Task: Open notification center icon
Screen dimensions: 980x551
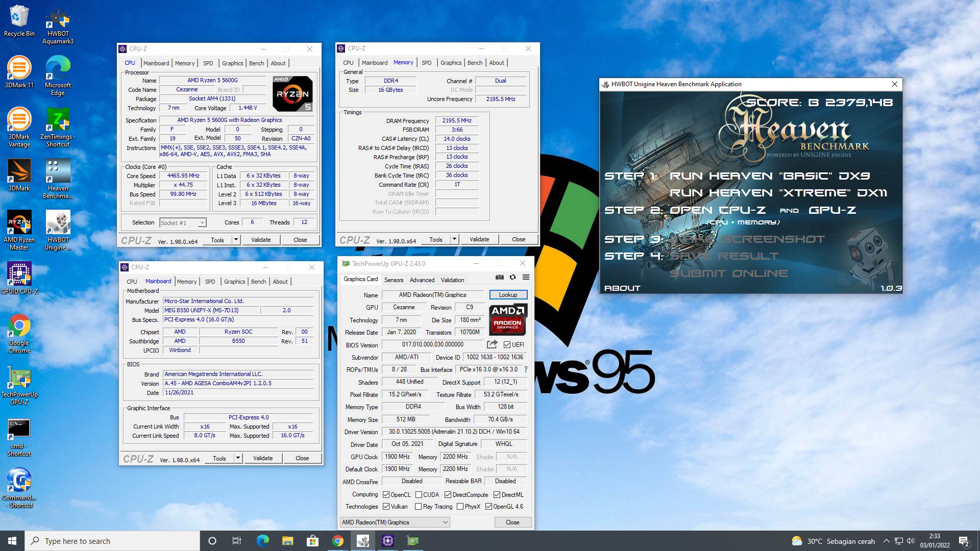Action: point(964,541)
